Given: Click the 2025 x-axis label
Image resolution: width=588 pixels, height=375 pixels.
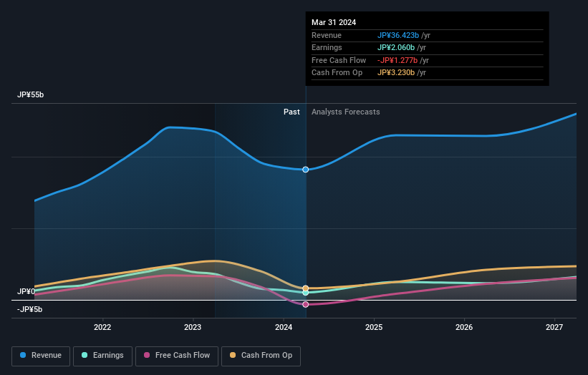Looking at the screenshot, I should (374, 328).
